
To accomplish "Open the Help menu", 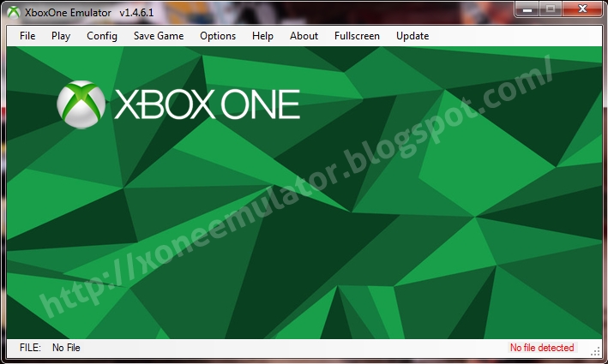I will [x=262, y=36].
